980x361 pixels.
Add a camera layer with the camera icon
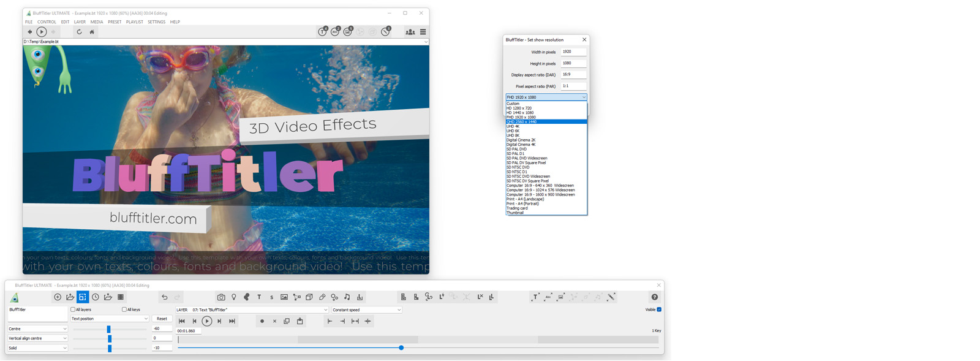tap(221, 297)
